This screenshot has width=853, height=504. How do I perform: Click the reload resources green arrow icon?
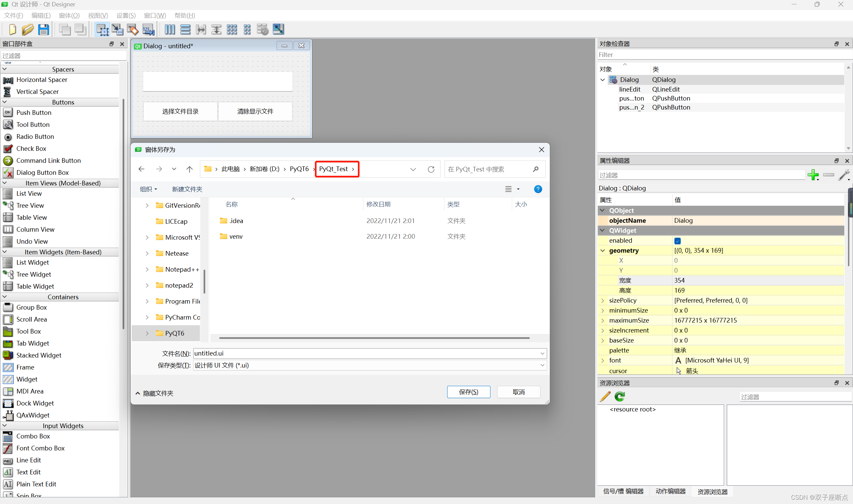[x=620, y=396]
